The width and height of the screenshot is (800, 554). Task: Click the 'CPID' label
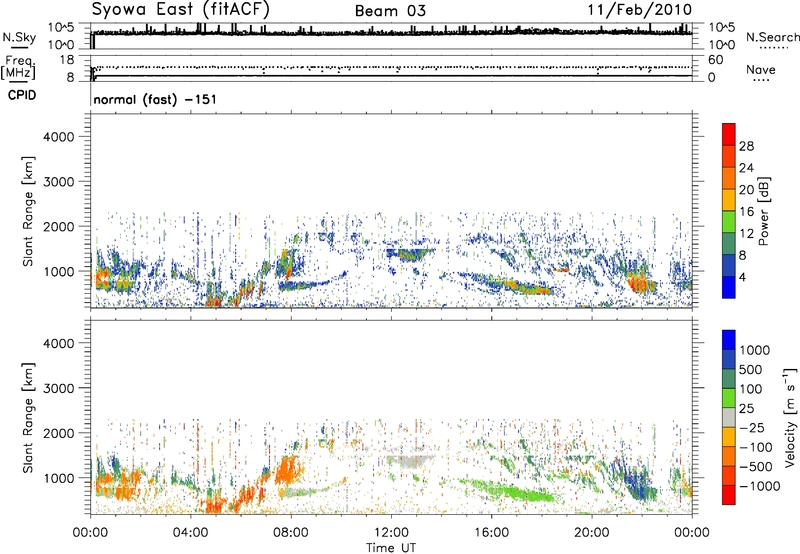click(x=22, y=95)
